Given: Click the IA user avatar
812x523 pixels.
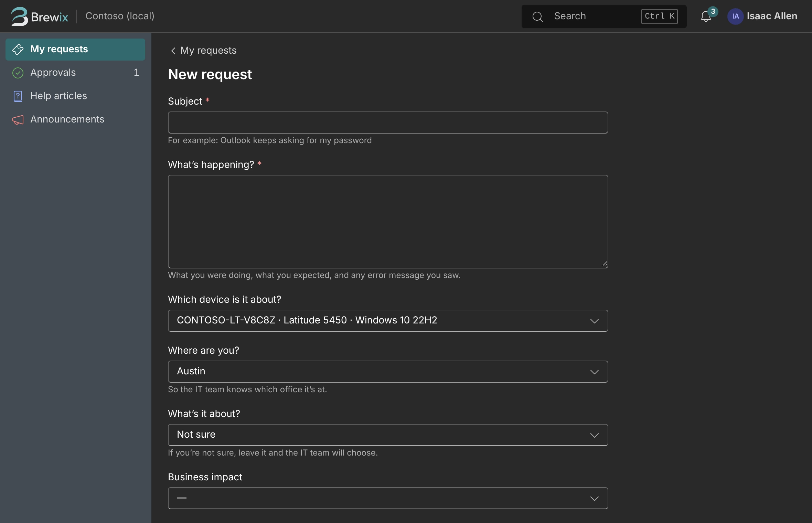Looking at the screenshot, I should pyautogui.click(x=735, y=16).
